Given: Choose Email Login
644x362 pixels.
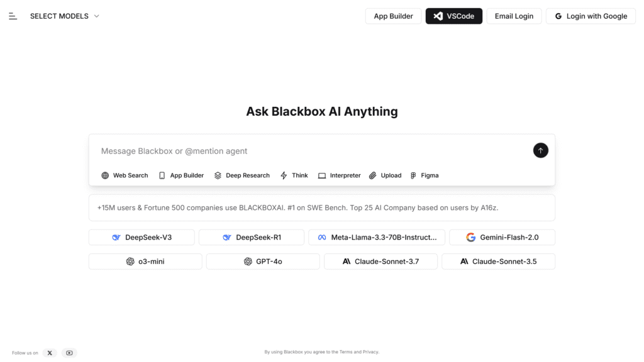Looking at the screenshot, I should point(514,16).
